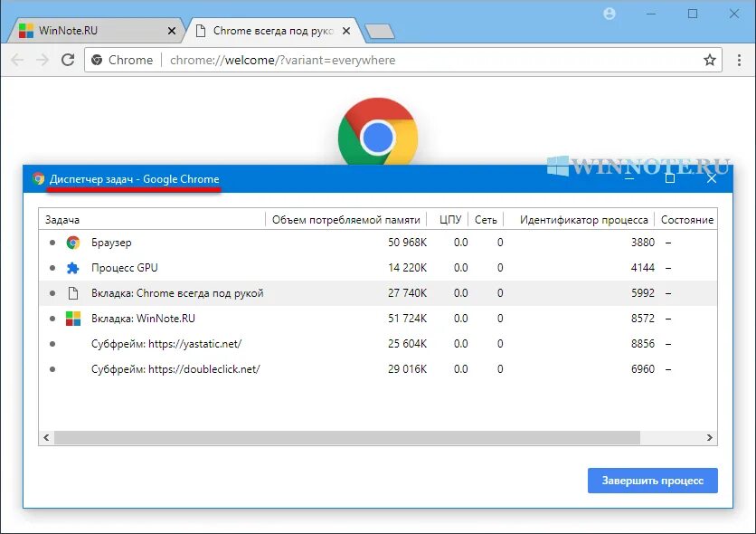Screen dimensions: 756x534
Task: Select Вкладка: Chrome всегда под рукой row
Action: tap(378, 293)
